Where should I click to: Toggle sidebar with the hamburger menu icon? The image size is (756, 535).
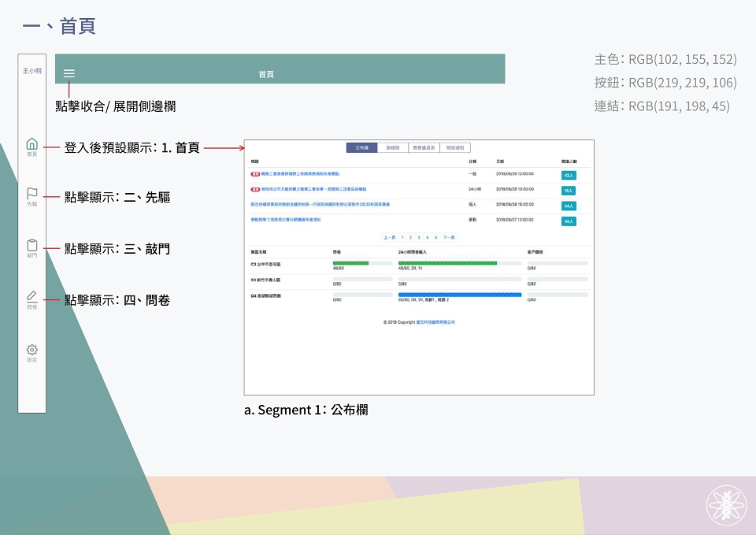click(x=69, y=73)
